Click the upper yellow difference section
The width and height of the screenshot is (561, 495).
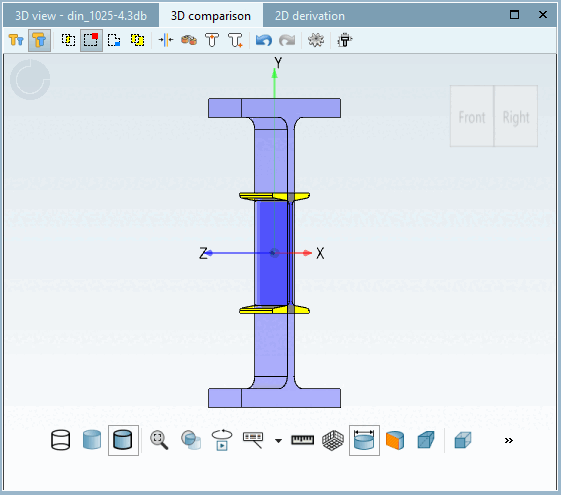pyautogui.click(x=274, y=196)
